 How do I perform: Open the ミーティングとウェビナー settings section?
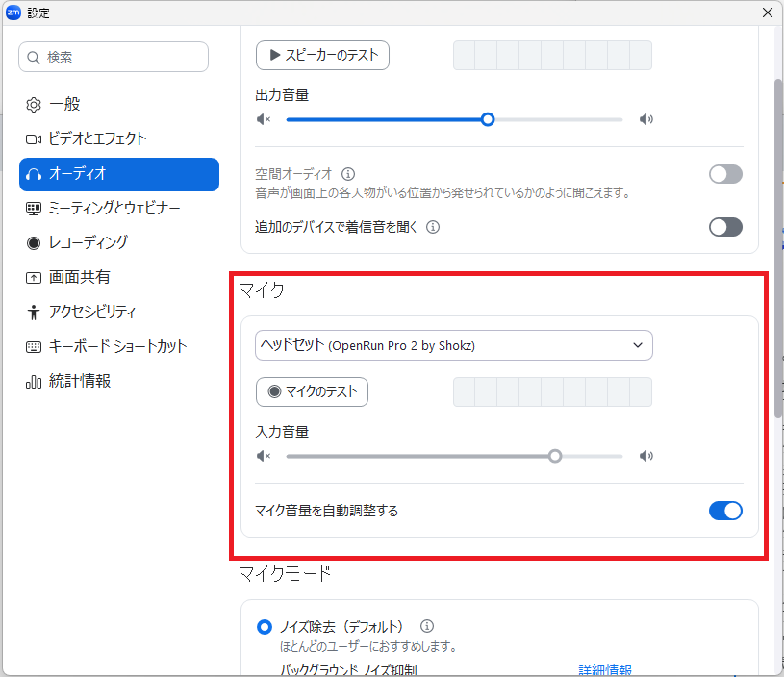(119, 208)
